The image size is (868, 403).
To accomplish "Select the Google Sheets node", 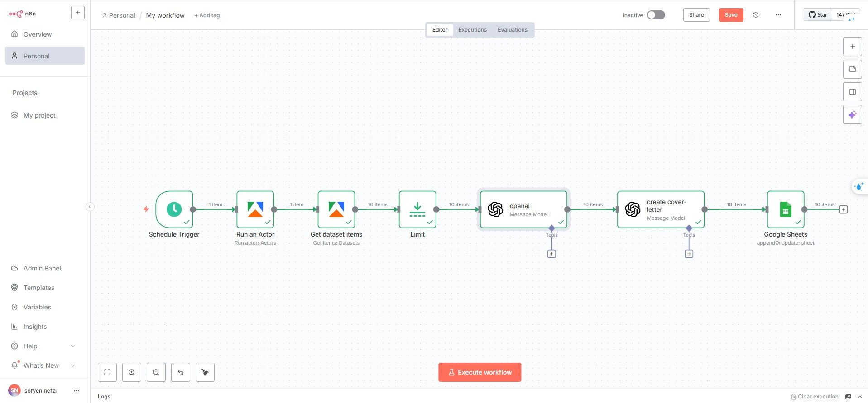I will pyautogui.click(x=786, y=209).
